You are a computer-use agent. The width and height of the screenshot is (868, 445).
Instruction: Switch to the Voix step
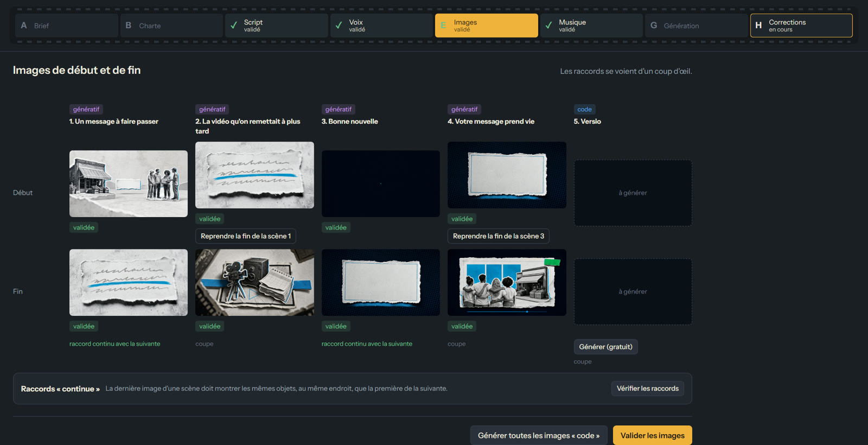(381, 26)
